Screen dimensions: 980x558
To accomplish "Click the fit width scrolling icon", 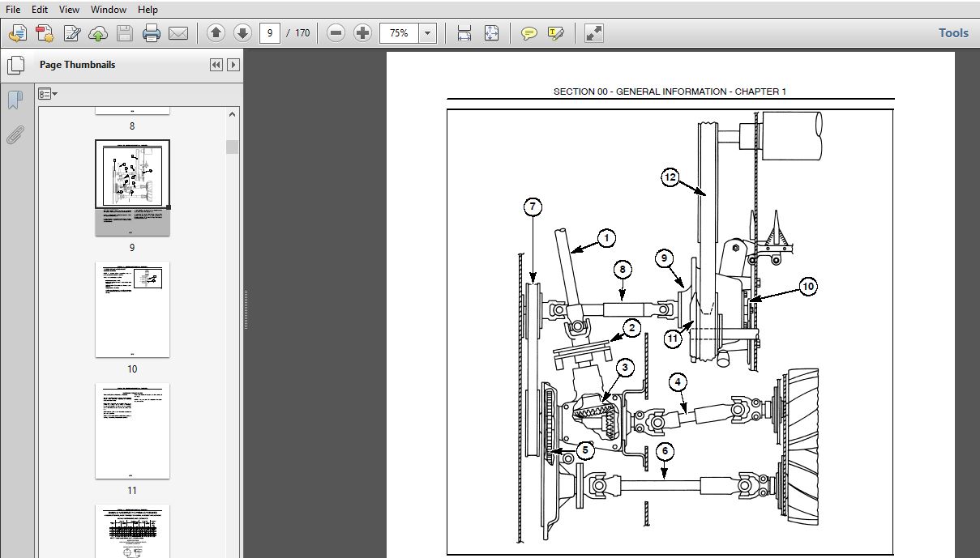I will [464, 33].
